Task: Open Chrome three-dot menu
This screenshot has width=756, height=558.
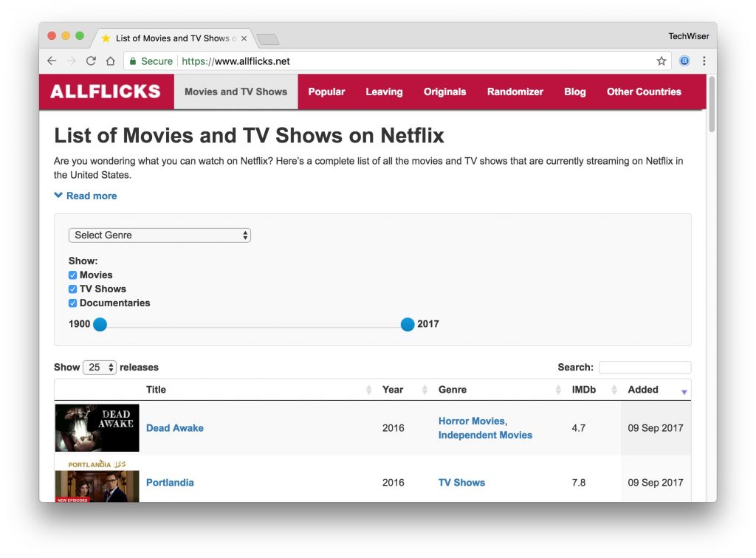Action: point(704,61)
